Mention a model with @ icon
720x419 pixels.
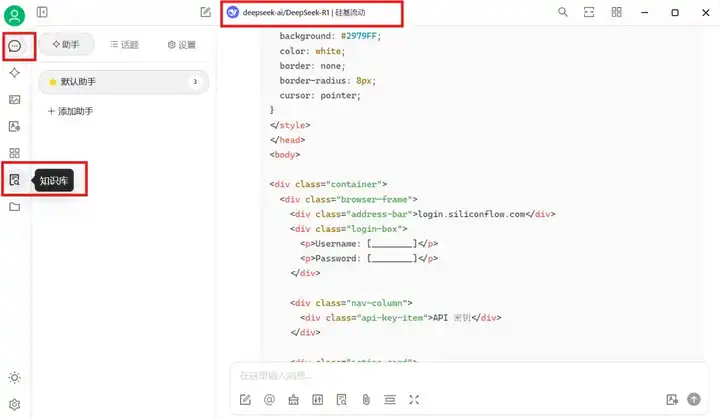tap(270, 400)
